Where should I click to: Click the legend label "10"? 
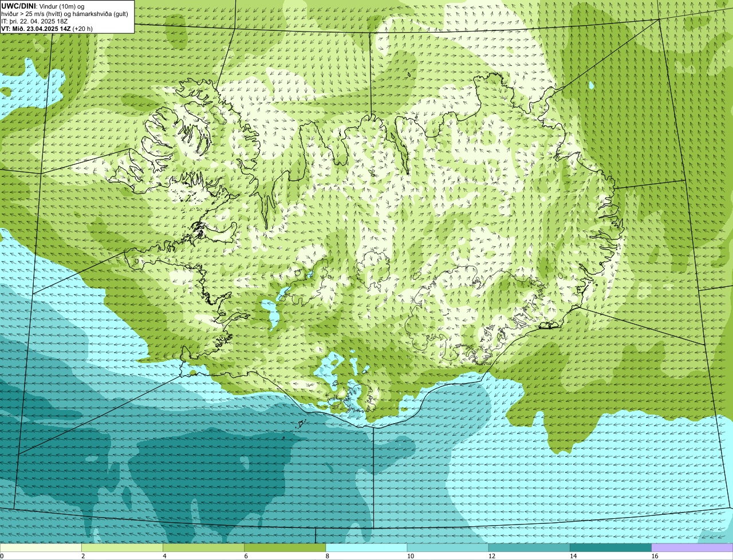coord(411,556)
